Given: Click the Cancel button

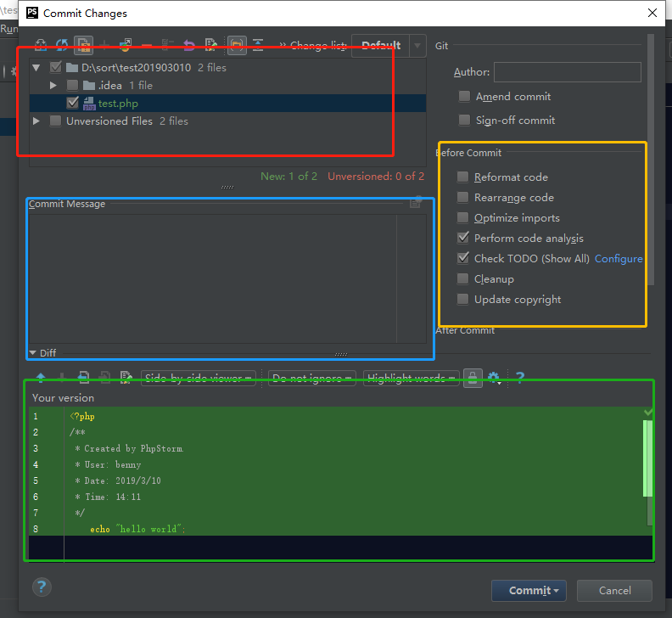Looking at the screenshot, I should point(614,591).
